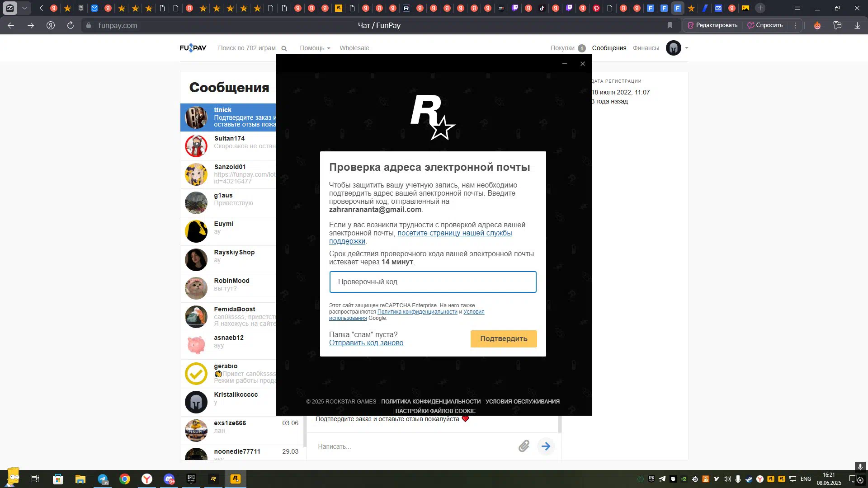The width and height of the screenshot is (868, 488).
Task: Open the chat with Krlstalikccccc
Action: [x=228, y=402]
